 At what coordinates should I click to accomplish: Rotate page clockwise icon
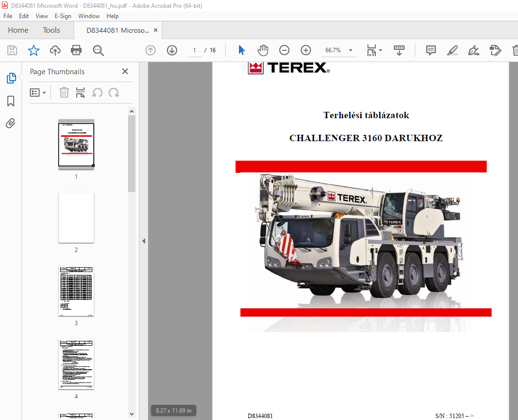(114, 92)
